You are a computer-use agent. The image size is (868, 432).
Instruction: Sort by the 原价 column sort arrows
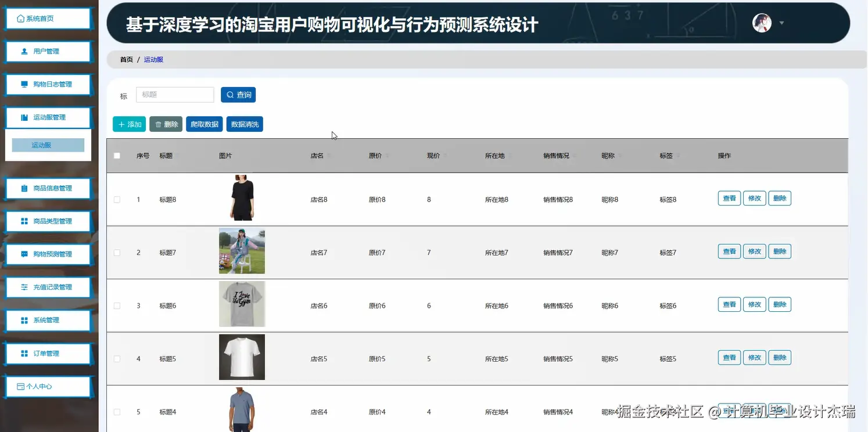click(x=388, y=156)
